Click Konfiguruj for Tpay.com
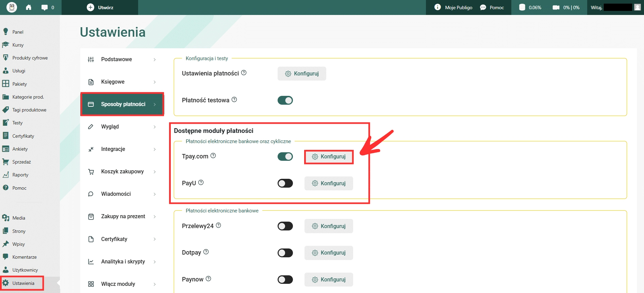Image resolution: width=644 pixels, height=293 pixels. click(329, 156)
